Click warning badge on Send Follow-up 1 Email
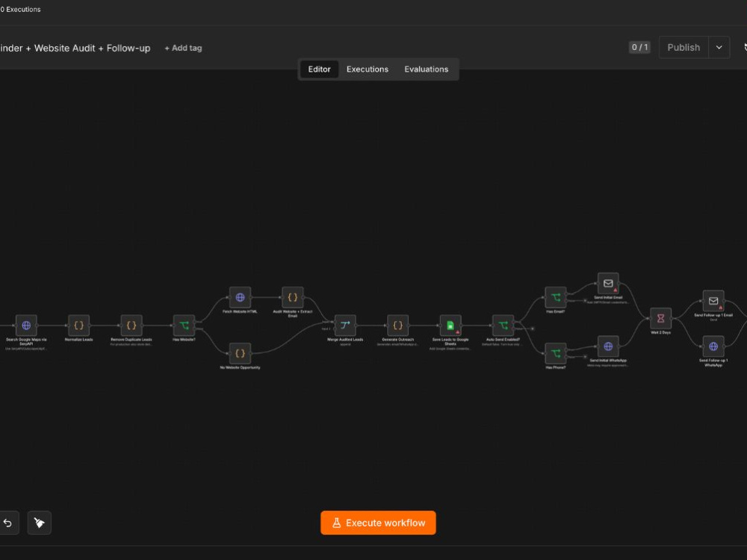This screenshot has height=560, width=747. coord(720,308)
